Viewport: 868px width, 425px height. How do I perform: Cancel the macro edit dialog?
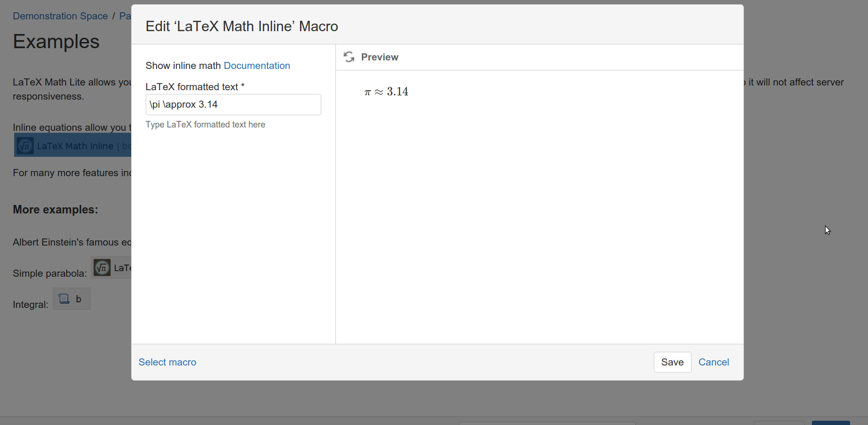713,362
